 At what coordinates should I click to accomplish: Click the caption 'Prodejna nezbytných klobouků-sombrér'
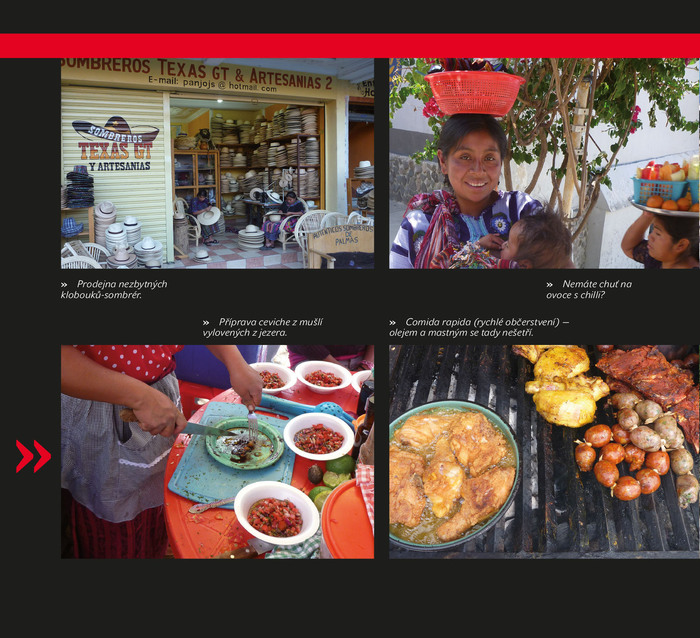[x=114, y=289]
